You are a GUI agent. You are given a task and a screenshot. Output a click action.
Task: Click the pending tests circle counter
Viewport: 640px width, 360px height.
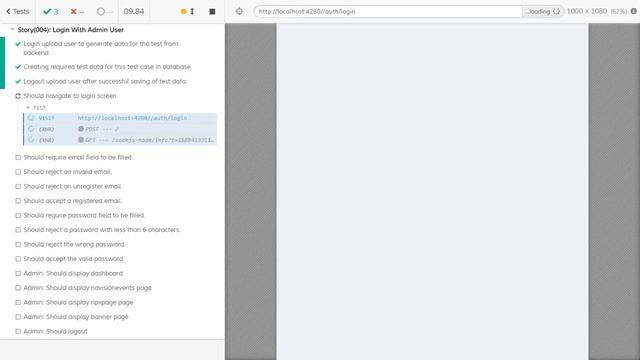(104, 11)
